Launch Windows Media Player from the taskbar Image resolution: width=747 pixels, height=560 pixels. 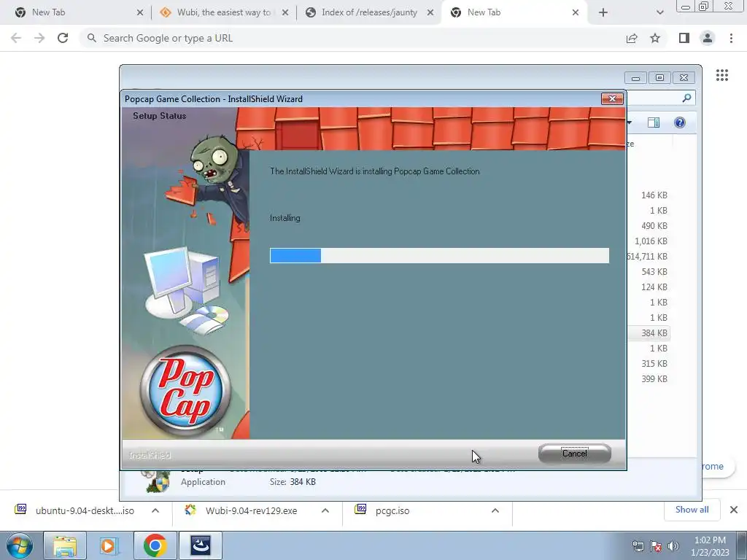109,545
